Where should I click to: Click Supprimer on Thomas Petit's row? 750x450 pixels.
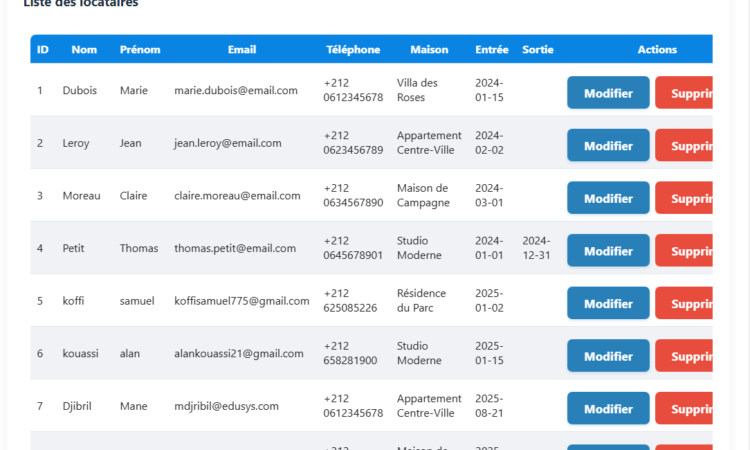tap(685, 251)
